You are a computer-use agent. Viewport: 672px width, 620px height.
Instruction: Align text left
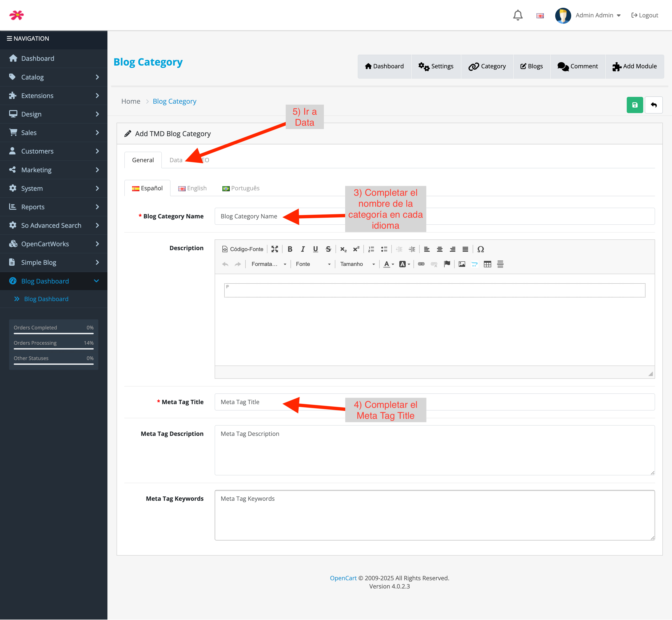coord(427,249)
